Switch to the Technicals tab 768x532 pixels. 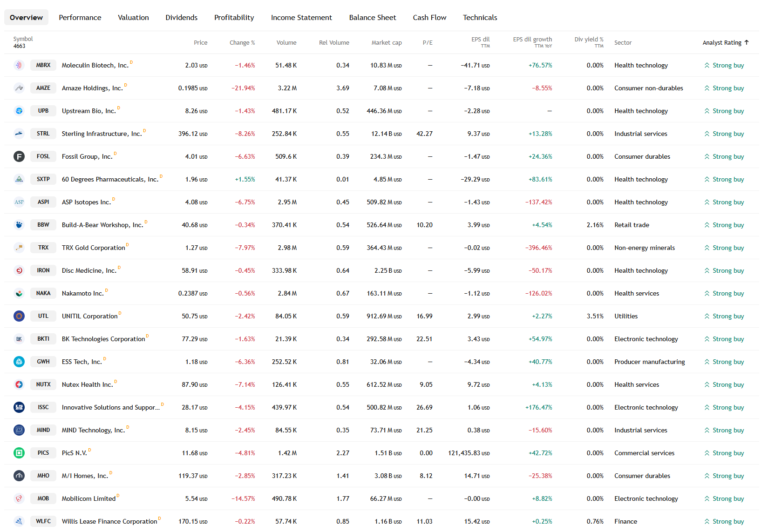click(x=480, y=18)
